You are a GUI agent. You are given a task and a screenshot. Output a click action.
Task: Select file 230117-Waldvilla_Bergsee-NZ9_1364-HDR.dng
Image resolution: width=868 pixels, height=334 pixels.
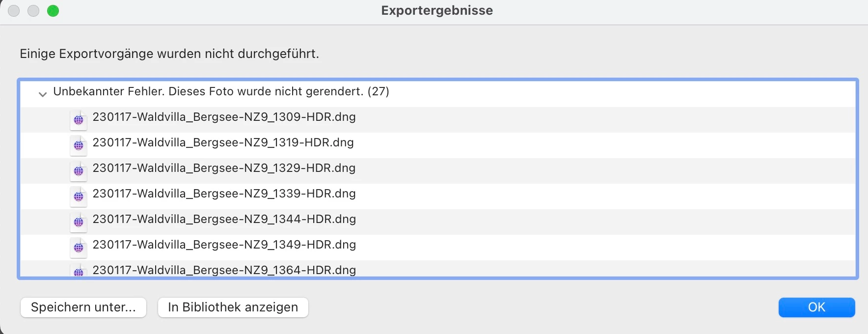pyautogui.click(x=437, y=269)
